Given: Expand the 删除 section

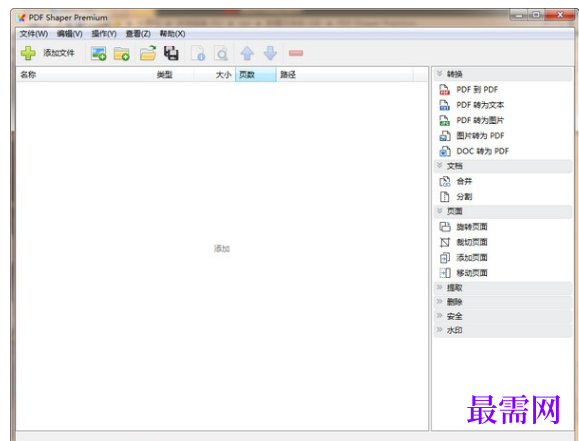Looking at the screenshot, I should 503,302.
